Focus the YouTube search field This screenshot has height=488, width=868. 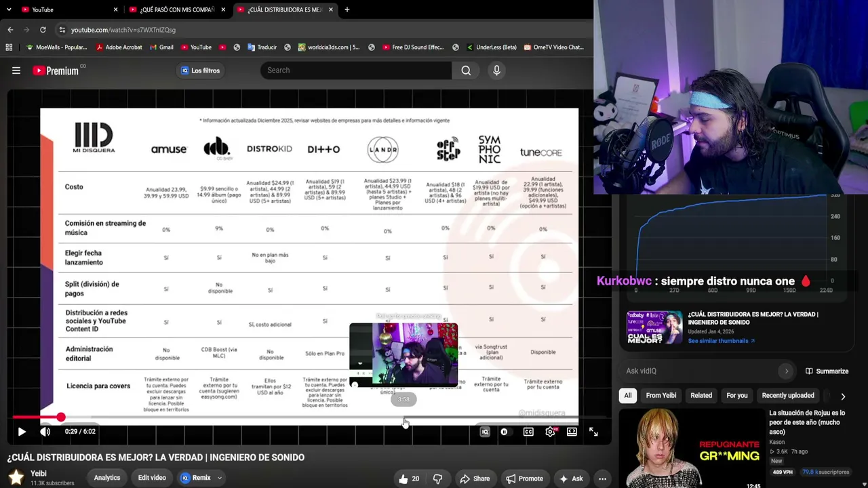tap(356, 70)
